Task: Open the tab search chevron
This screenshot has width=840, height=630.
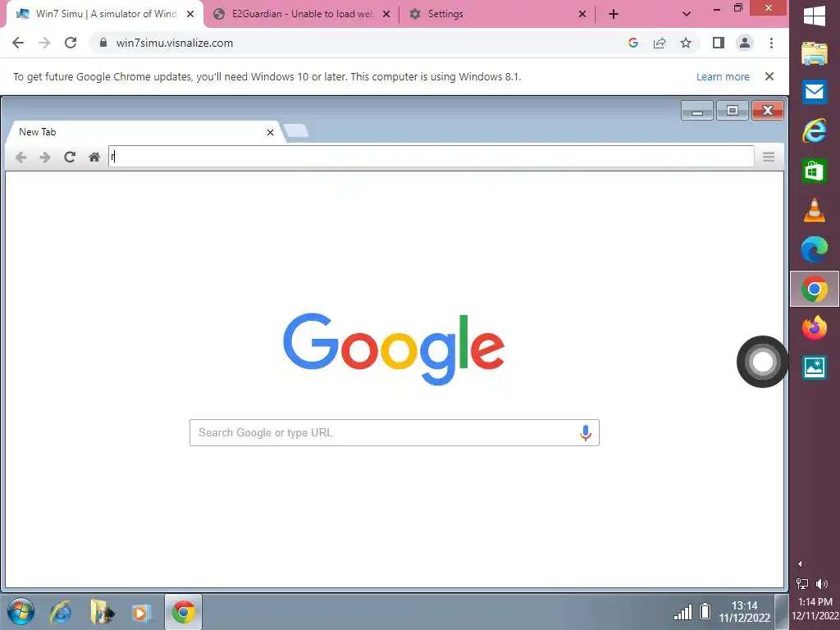Action: (687, 14)
